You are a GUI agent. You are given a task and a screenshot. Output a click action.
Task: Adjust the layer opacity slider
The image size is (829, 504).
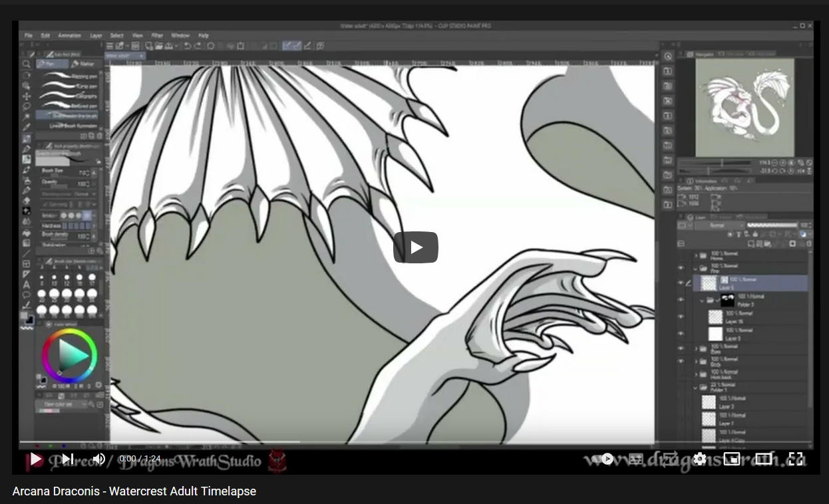click(x=772, y=225)
